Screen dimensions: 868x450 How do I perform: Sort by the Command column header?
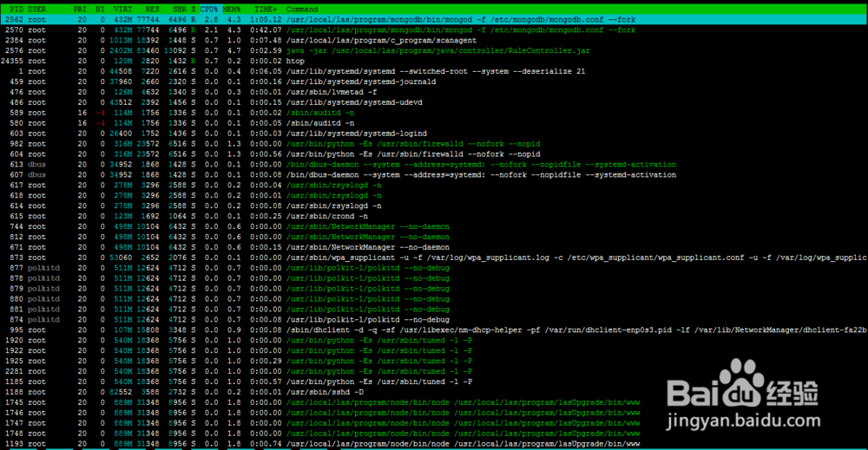point(302,10)
